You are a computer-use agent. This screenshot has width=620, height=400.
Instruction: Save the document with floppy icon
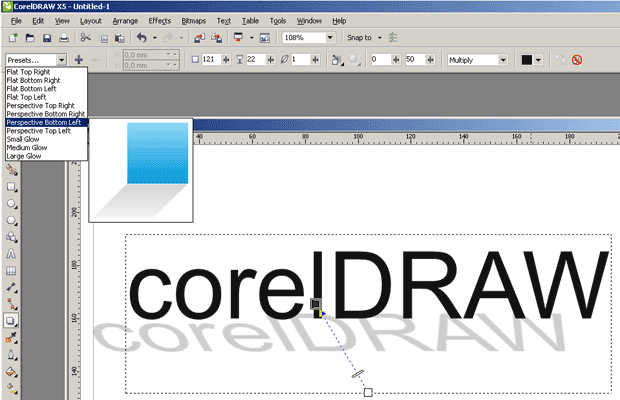click(x=47, y=38)
